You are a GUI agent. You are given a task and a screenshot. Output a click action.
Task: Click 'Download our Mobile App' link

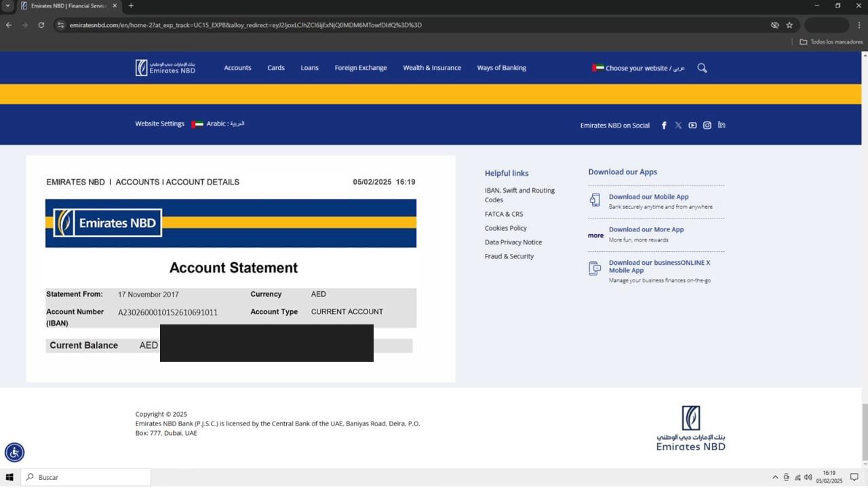click(648, 197)
